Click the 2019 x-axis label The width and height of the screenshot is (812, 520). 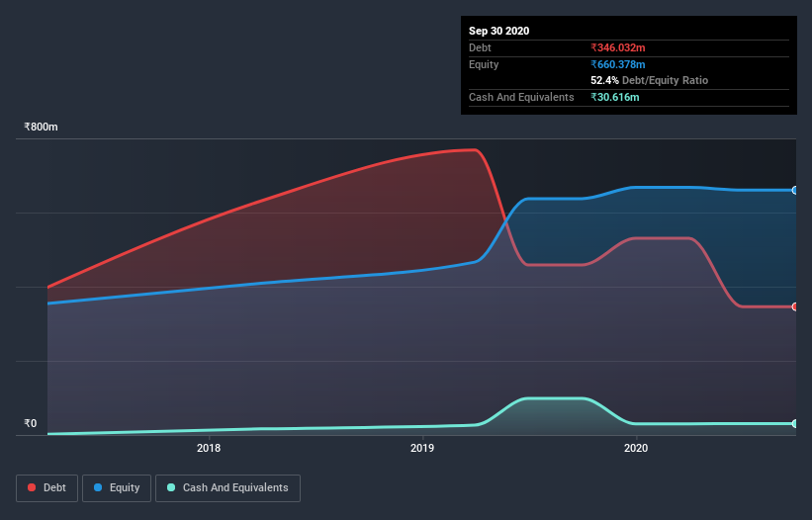422,448
